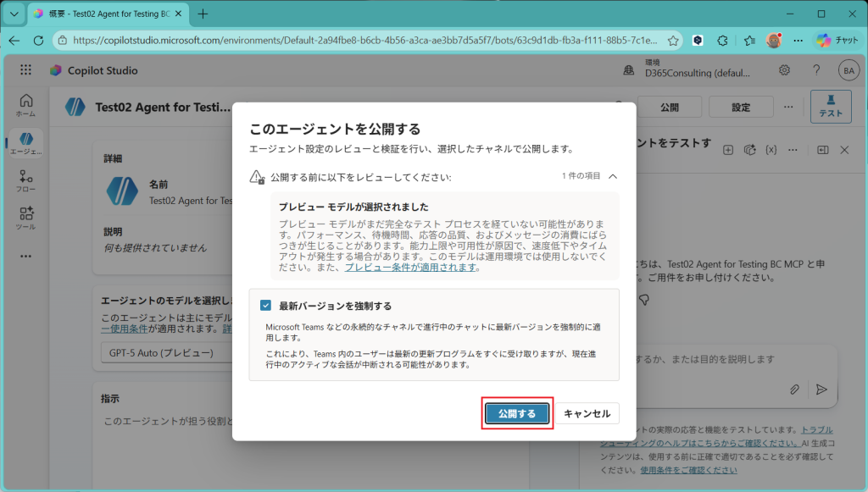Open フロー in the left sidebar
The image size is (868, 492).
click(25, 181)
